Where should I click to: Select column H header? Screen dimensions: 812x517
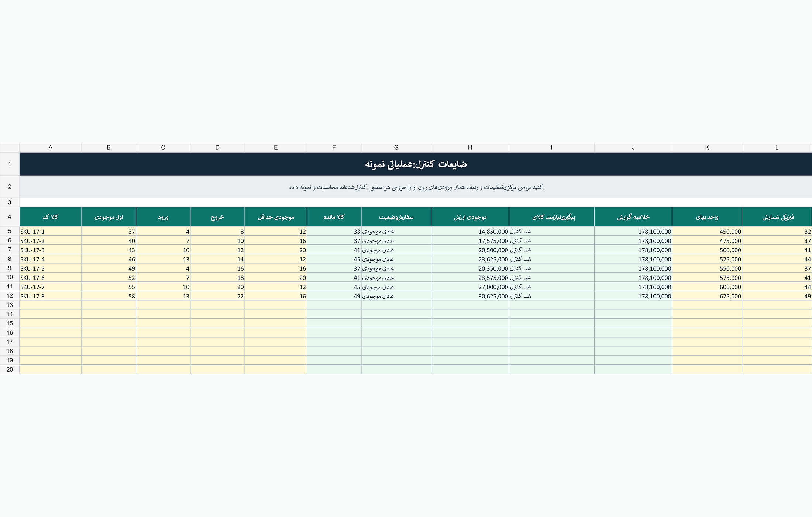[470, 147]
